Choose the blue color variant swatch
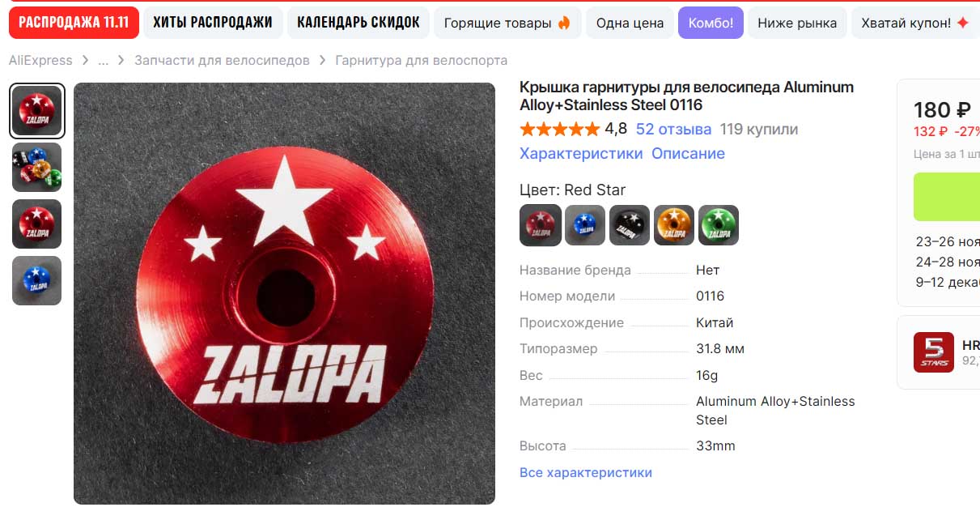Screen dimensions: 980x520 [585, 225]
